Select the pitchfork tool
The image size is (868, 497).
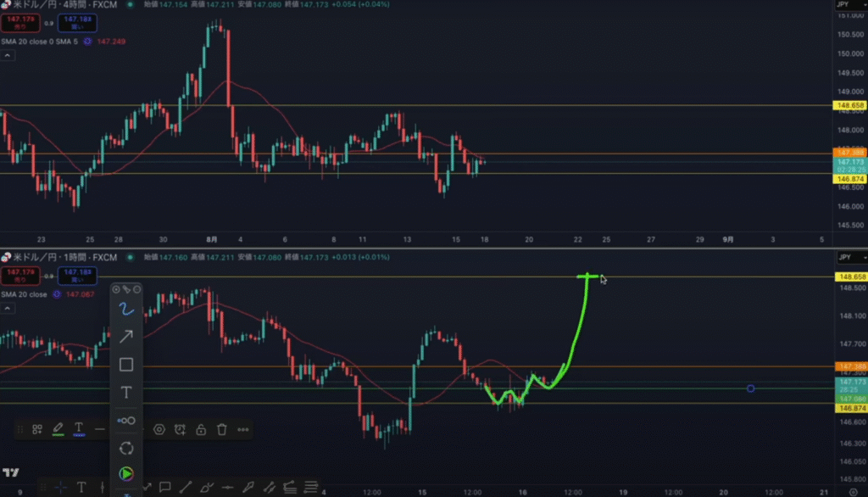[x=290, y=488]
